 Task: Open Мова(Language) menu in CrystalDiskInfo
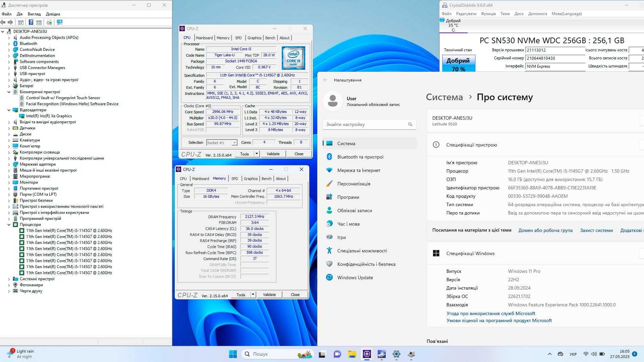(x=567, y=14)
